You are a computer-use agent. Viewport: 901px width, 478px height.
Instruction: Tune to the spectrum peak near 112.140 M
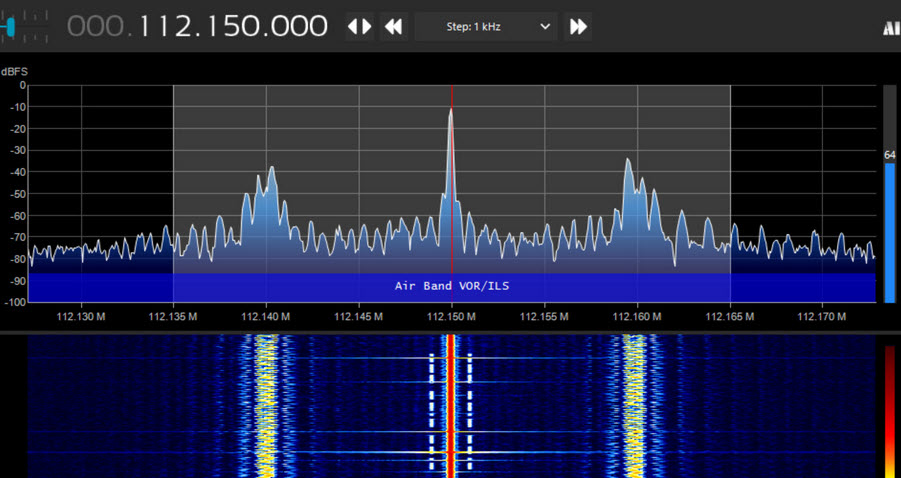pyautogui.click(x=270, y=169)
